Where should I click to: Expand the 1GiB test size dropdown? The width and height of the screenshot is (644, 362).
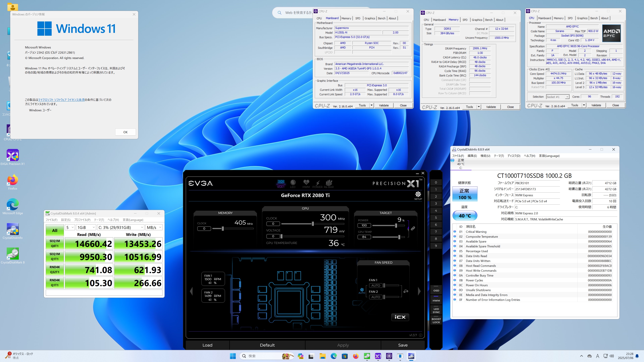pos(86,227)
